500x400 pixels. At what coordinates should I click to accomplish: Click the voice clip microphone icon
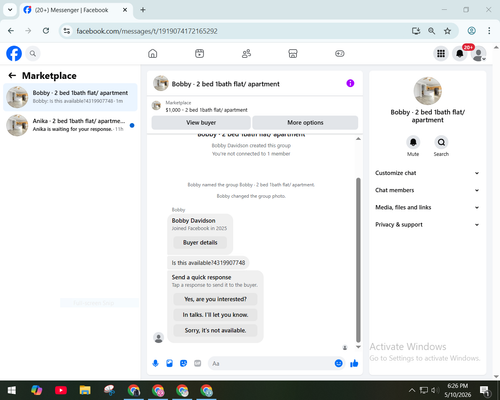pyautogui.click(x=155, y=363)
